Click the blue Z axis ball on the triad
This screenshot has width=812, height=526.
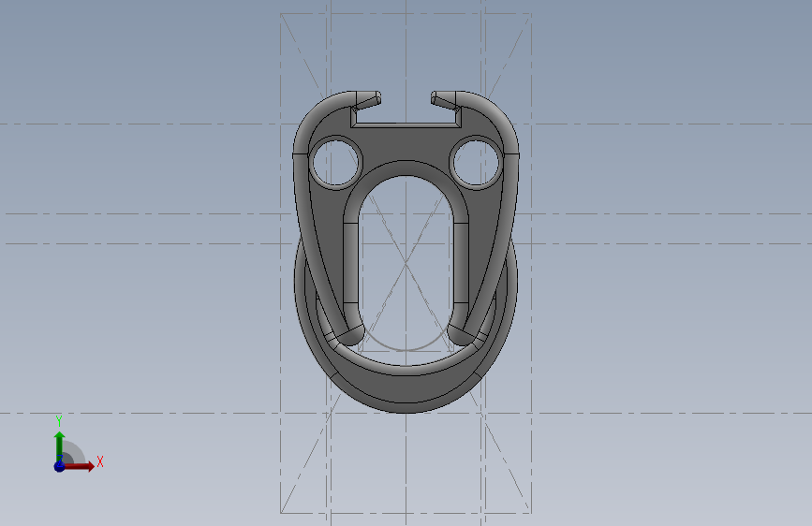coord(60,466)
